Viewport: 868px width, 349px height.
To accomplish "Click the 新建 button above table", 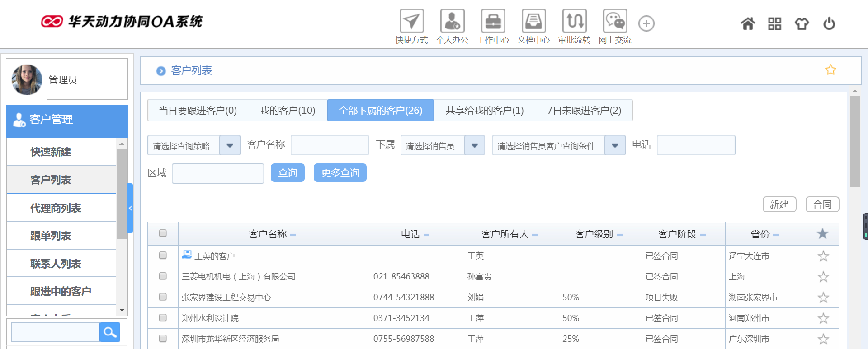I will [x=779, y=205].
